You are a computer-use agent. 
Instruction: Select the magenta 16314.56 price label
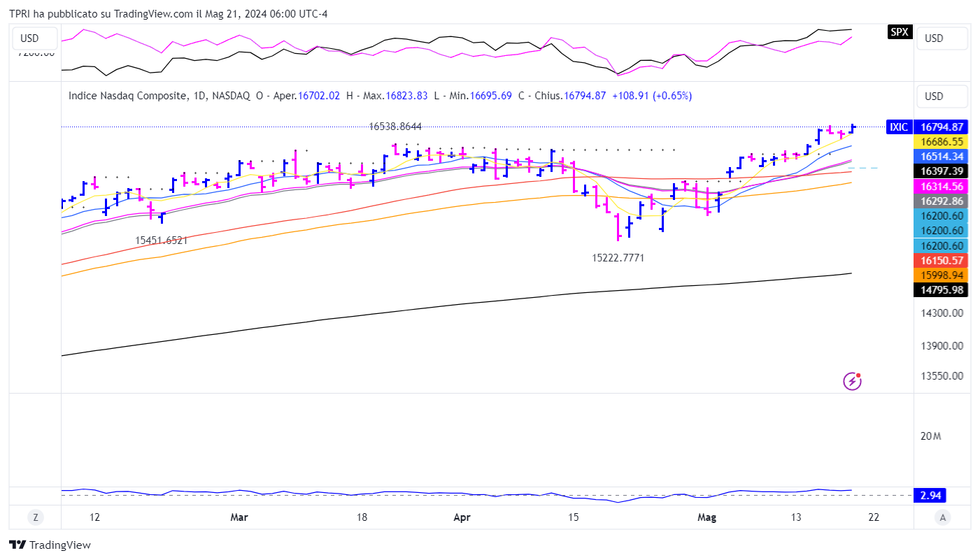pyautogui.click(x=942, y=186)
